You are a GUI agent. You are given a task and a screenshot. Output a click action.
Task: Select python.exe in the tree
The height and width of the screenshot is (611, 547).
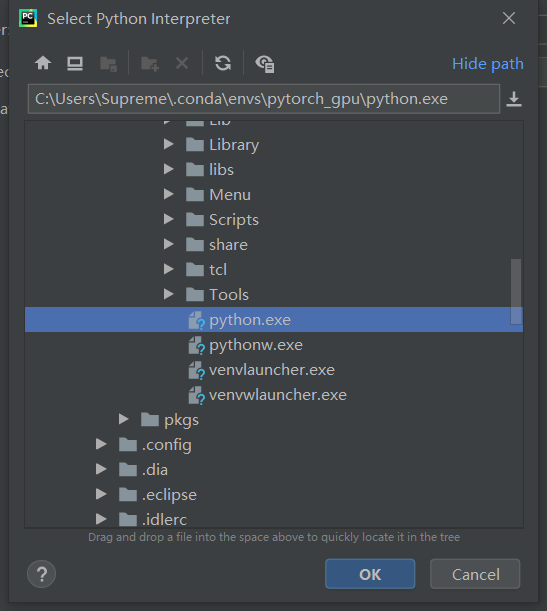pyautogui.click(x=274, y=320)
